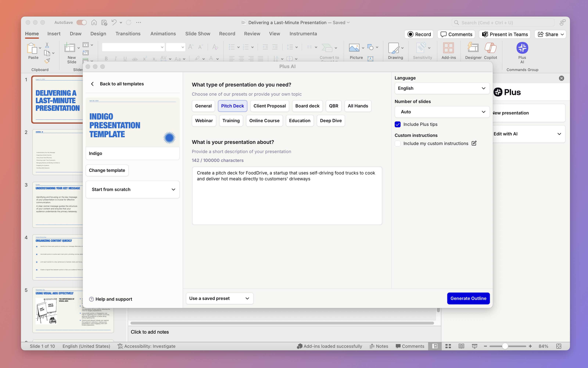The width and height of the screenshot is (588, 368).
Task: Expand Start from scratch dropdown
Action: pos(132,189)
